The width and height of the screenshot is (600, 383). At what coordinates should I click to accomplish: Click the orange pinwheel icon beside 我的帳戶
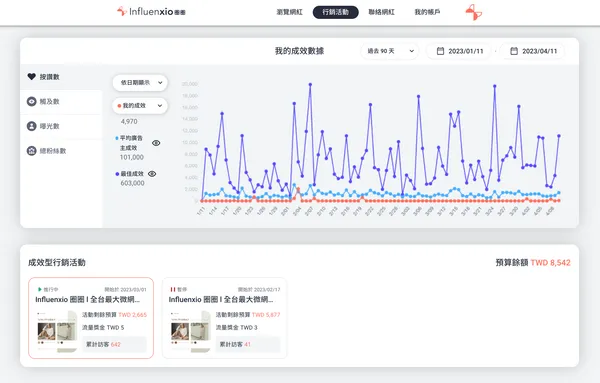[x=474, y=12]
